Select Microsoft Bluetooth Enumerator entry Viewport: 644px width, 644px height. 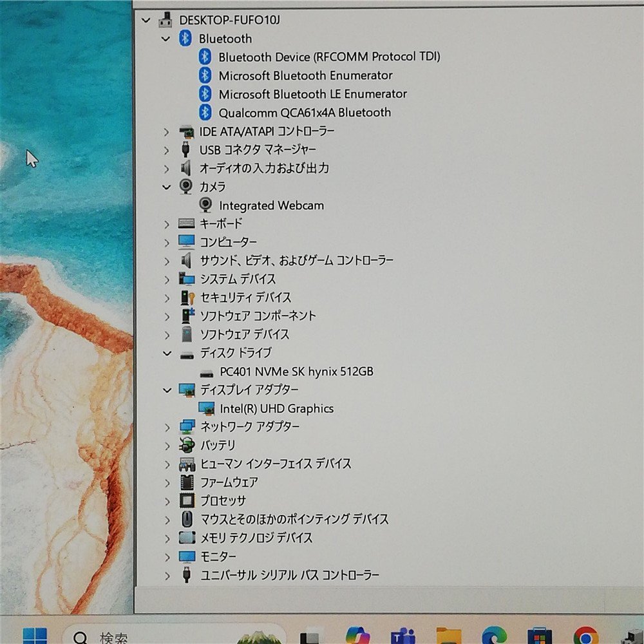(305, 75)
